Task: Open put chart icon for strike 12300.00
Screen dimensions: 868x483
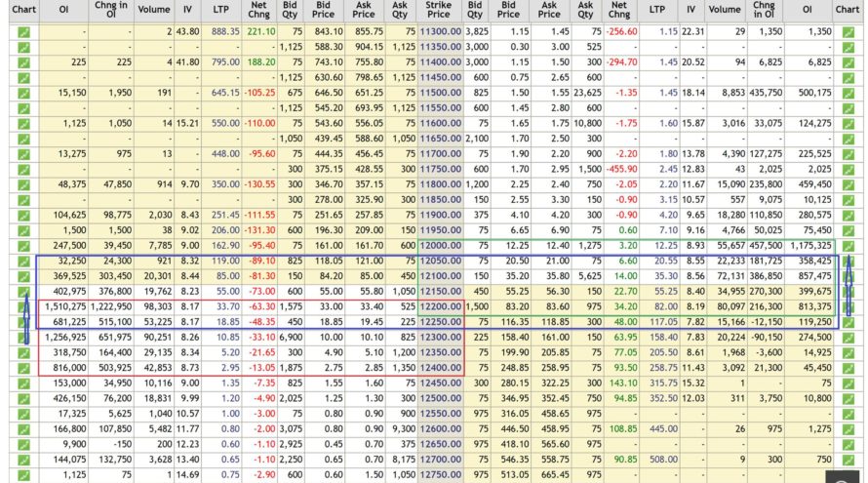Action: coord(848,338)
